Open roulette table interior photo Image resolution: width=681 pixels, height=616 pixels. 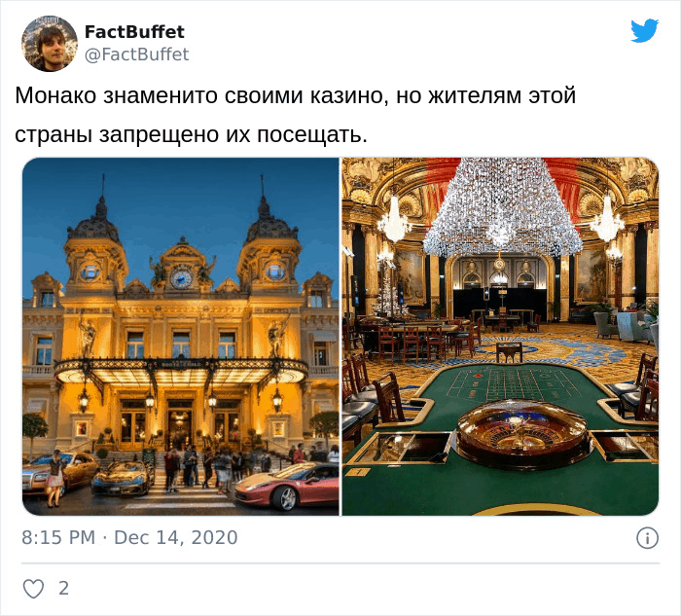tap(500, 337)
